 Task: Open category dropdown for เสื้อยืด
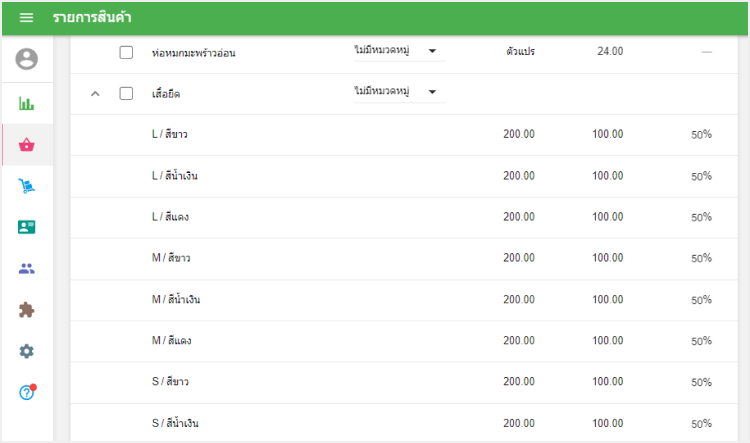click(x=398, y=93)
